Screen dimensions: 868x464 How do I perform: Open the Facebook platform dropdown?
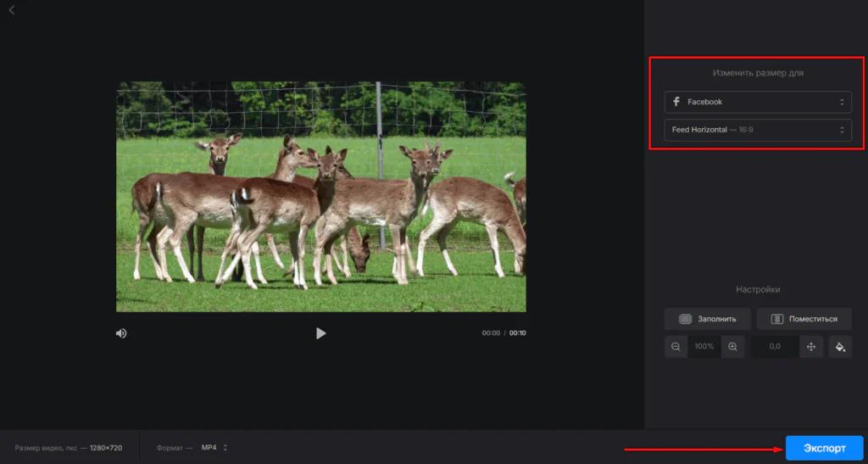point(758,102)
